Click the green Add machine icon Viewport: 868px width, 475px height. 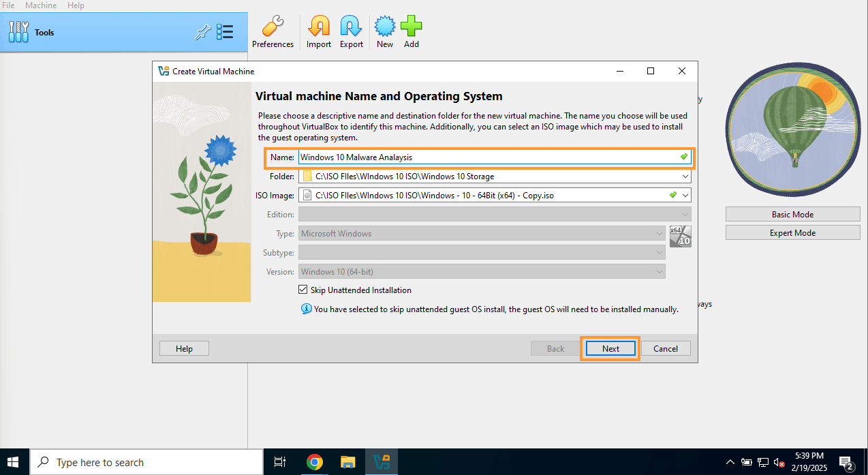411,32
